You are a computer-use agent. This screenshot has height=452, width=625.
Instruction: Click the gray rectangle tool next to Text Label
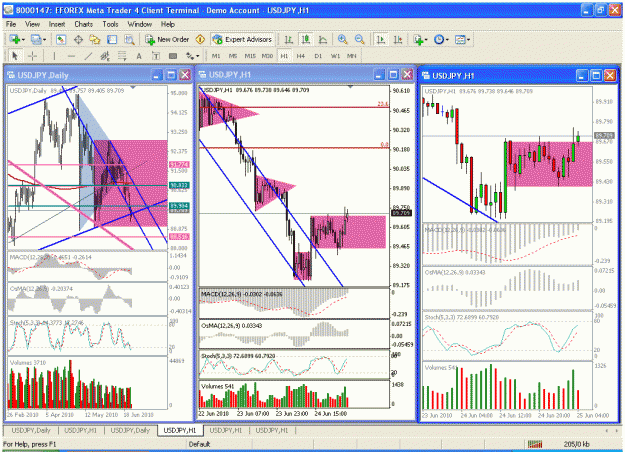pyautogui.click(x=173, y=56)
